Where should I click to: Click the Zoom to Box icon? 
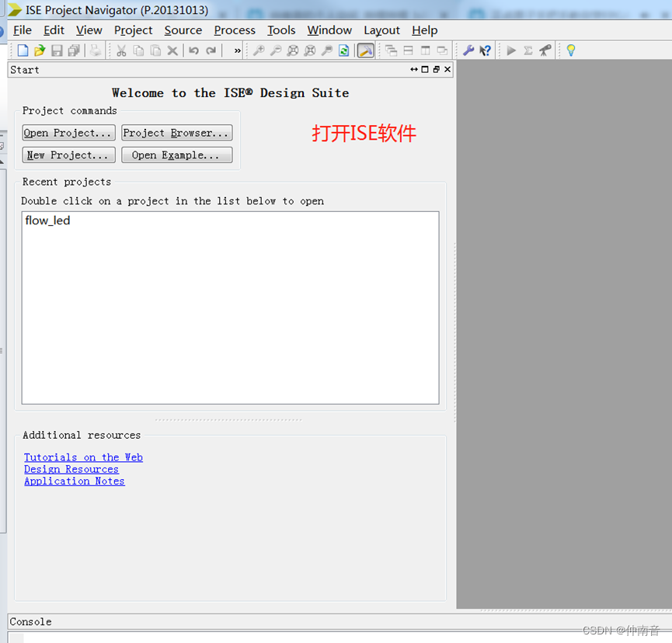pyautogui.click(x=327, y=50)
